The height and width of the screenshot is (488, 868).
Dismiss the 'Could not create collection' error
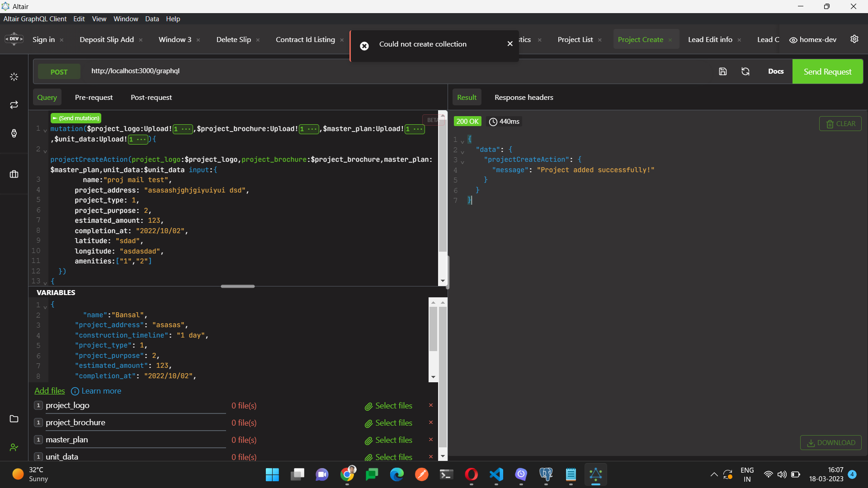(x=510, y=43)
